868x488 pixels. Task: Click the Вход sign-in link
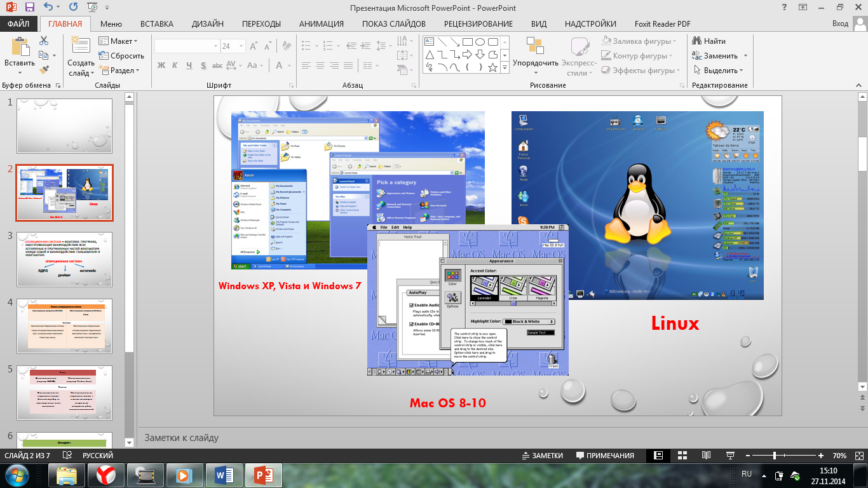pyautogui.click(x=840, y=24)
